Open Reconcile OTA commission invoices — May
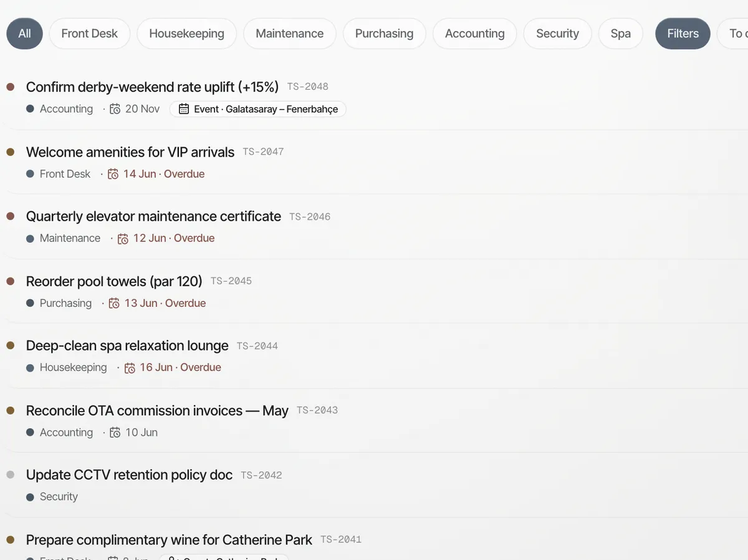 [x=157, y=410]
